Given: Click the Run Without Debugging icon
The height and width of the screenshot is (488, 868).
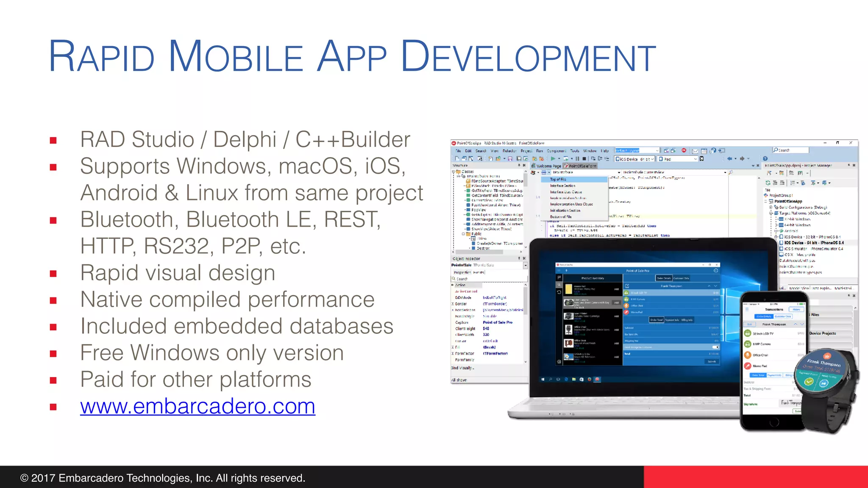Looking at the screenshot, I should tap(566, 159).
